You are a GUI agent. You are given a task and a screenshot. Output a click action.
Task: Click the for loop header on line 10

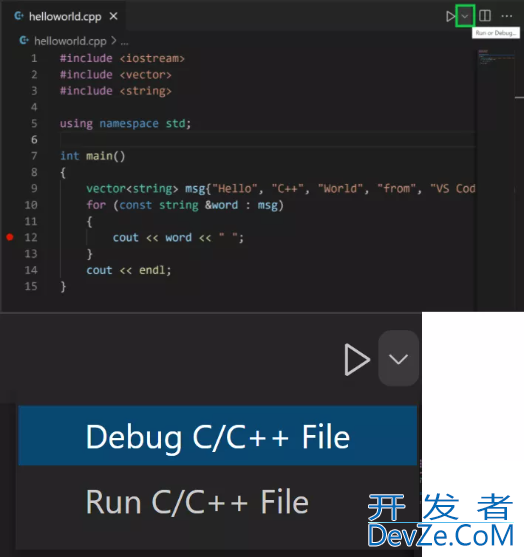coord(185,205)
